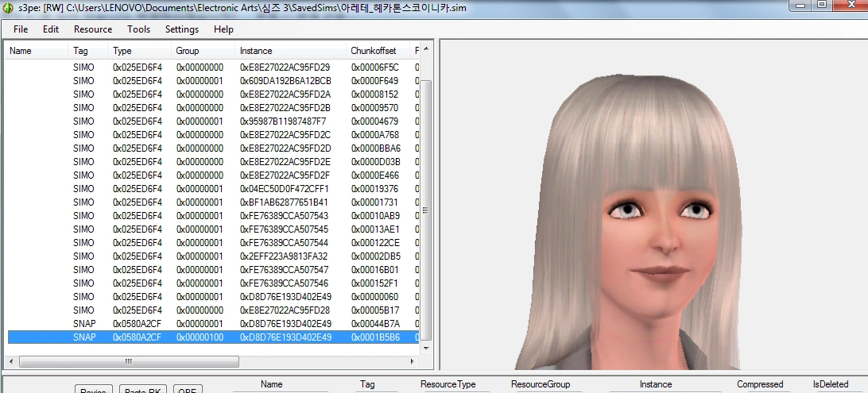Select SIMO row with instance 0xE8E27022AC95FD28

coord(213,310)
